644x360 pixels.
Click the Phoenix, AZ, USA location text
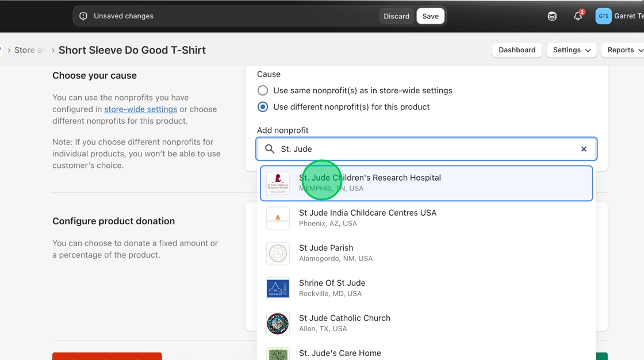pyautogui.click(x=328, y=224)
